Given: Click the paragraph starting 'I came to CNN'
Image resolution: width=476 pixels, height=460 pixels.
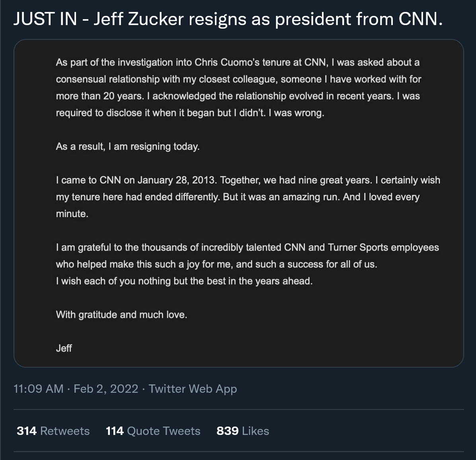Looking at the screenshot, I should (248, 197).
